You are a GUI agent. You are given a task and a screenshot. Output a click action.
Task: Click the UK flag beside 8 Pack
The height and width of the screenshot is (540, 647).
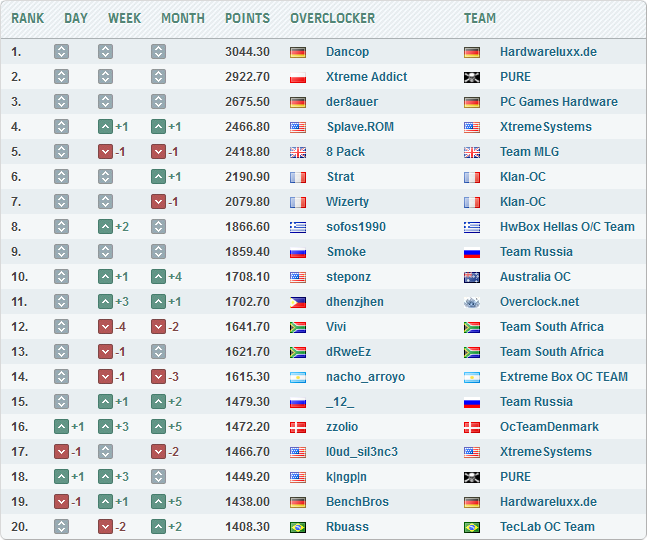pyautogui.click(x=298, y=152)
